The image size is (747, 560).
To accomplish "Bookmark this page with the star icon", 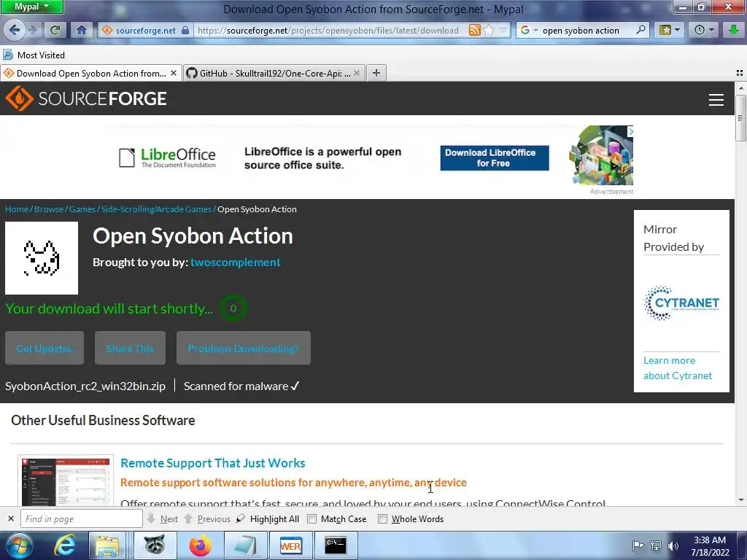I will coord(489,30).
